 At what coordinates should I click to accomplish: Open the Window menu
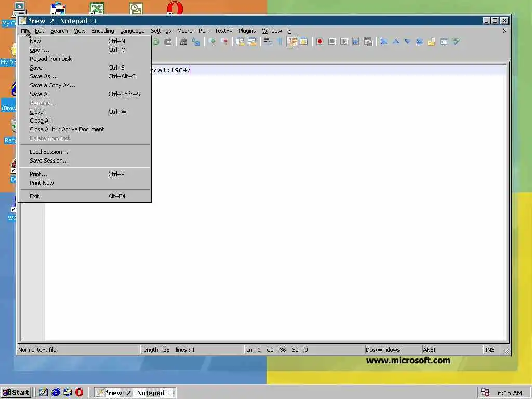click(x=272, y=31)
